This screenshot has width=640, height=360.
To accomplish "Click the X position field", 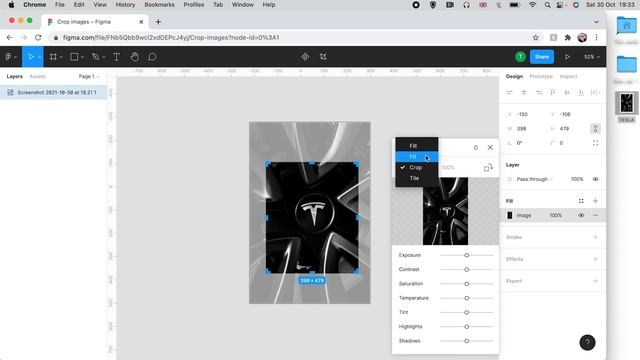I will click(x=527, y=114).
